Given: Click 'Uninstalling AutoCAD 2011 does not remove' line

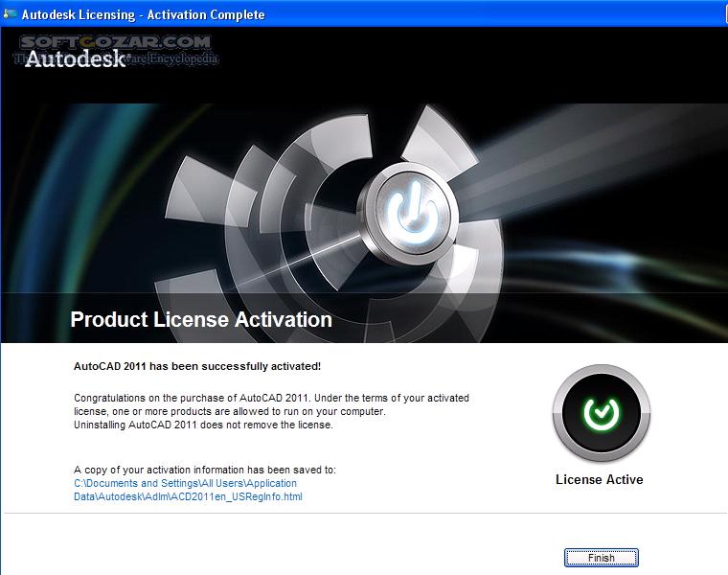Looking at the screenshot, I should pos(203,425).
